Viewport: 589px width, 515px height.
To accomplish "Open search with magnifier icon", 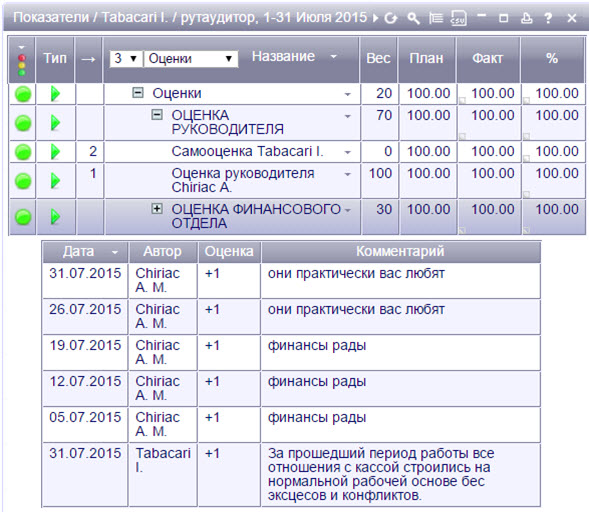I will pyautogui.click(x=413, y=18).
